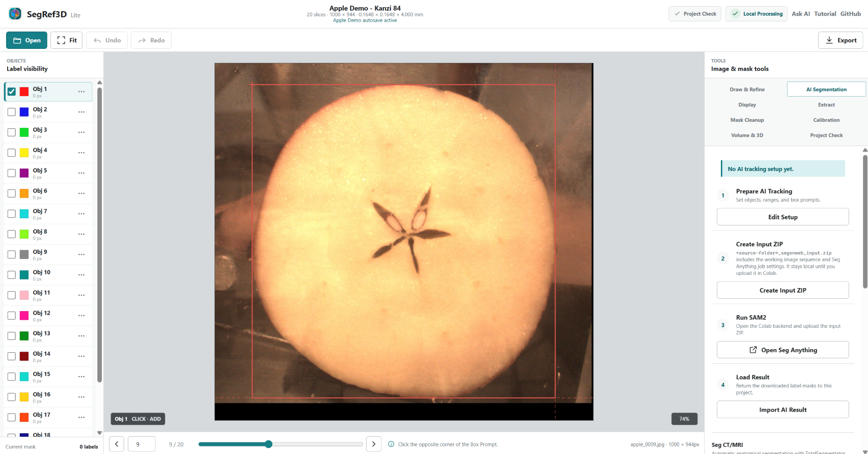Screen dimensions: 868x454
Task: Click the Create Input ZIP button
Action: tap(782, 290)
